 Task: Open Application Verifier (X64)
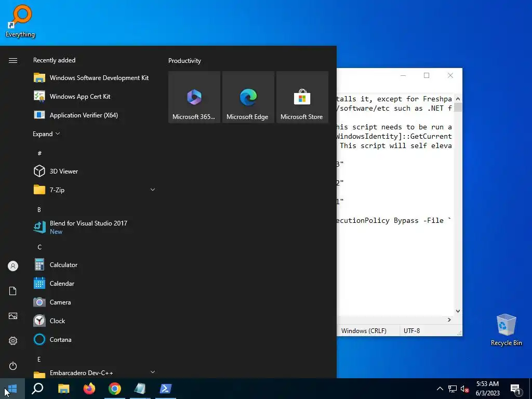coord(95,115)
